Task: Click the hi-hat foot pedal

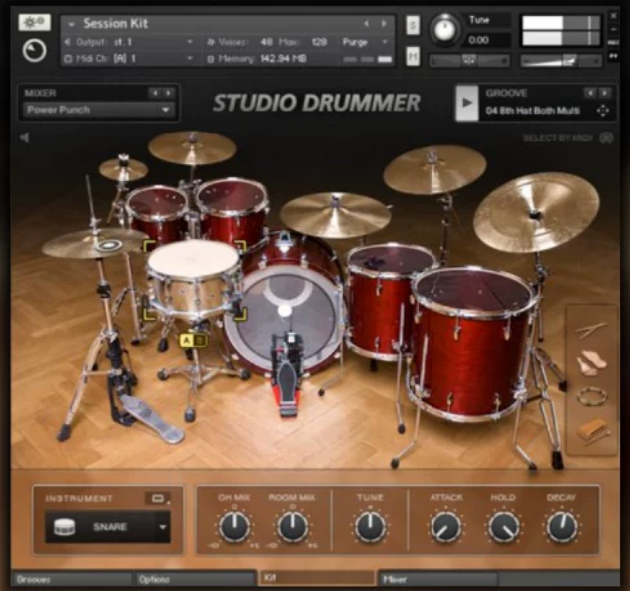Action: coord(151,418)
